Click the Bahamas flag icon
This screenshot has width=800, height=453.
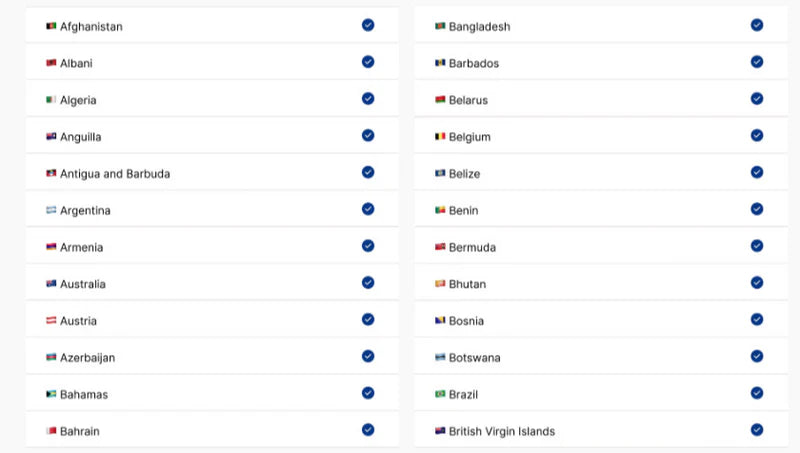51,394
